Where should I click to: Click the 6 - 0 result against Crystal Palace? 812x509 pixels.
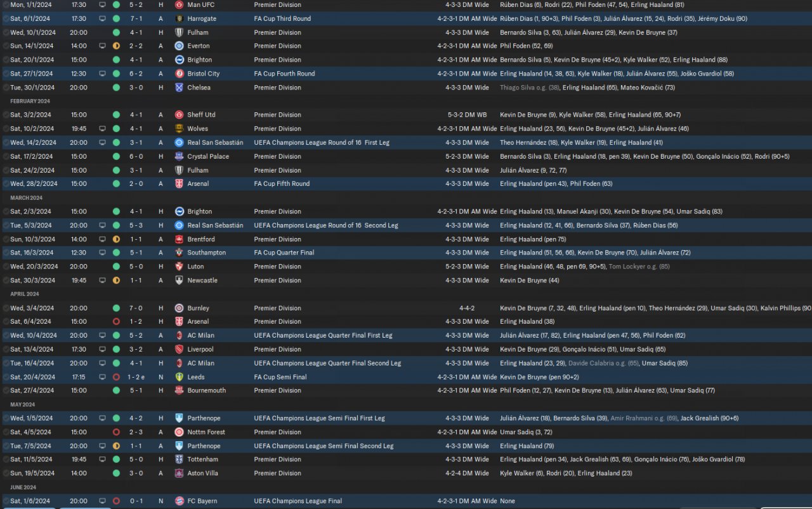click(x=136, y=156)
